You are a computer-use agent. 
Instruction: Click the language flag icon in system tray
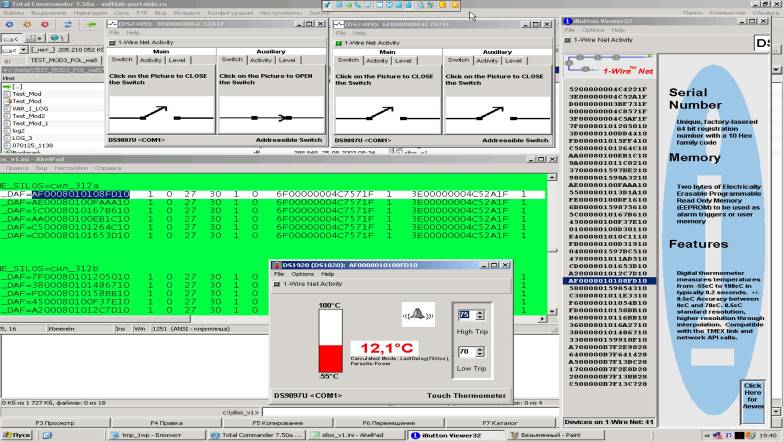click(718, 436)
